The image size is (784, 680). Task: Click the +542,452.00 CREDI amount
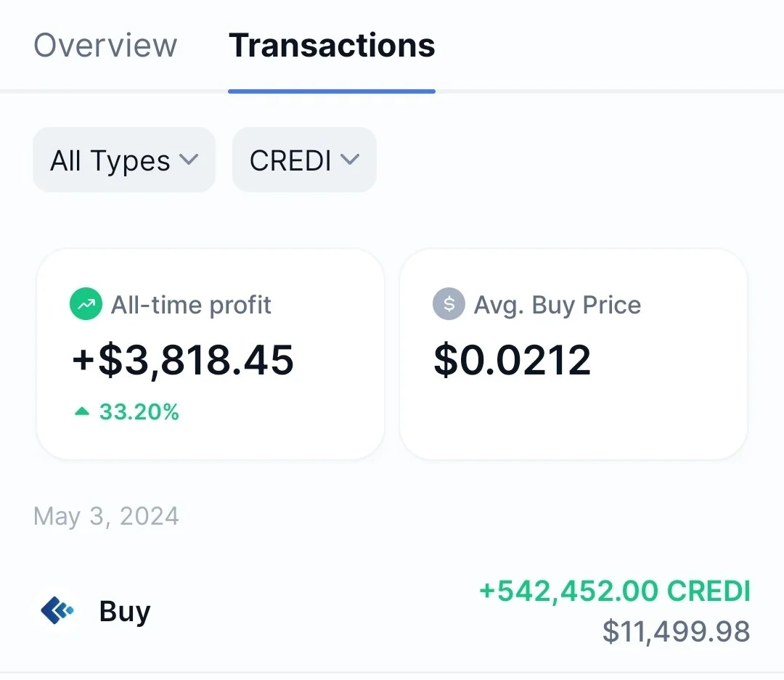pyautogui.click(x=615, y=591)
